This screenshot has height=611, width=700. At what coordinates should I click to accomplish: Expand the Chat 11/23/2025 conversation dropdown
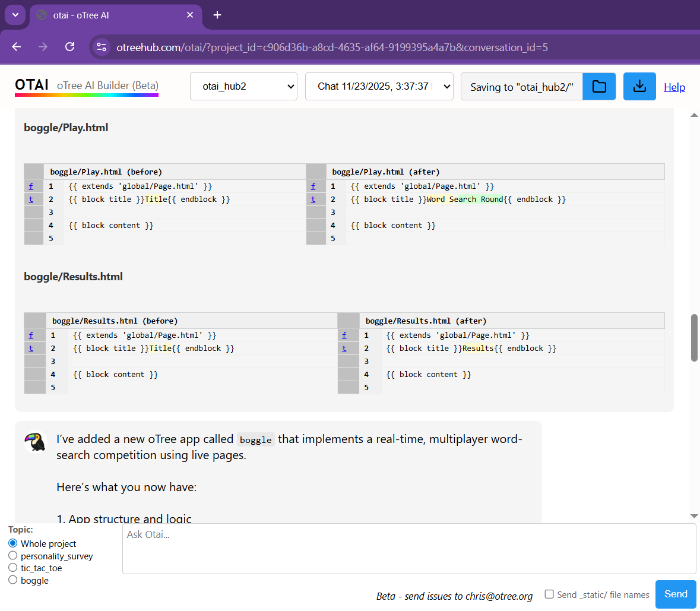point(379,87)
